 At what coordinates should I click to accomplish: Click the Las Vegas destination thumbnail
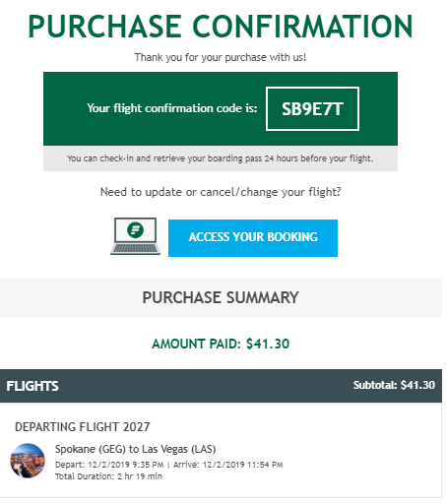(28, 461)
